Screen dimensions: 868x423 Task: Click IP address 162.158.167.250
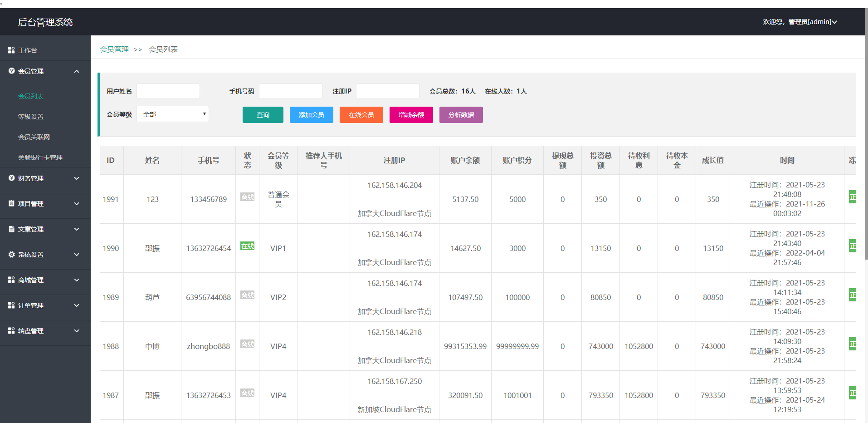[x=395, y=381]
